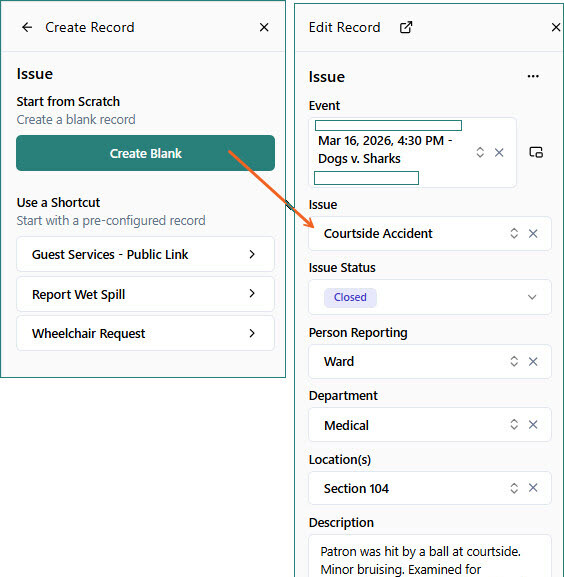
Task: Expand the Person Reporting Ward selector
Action: click(x=514, y=361)
